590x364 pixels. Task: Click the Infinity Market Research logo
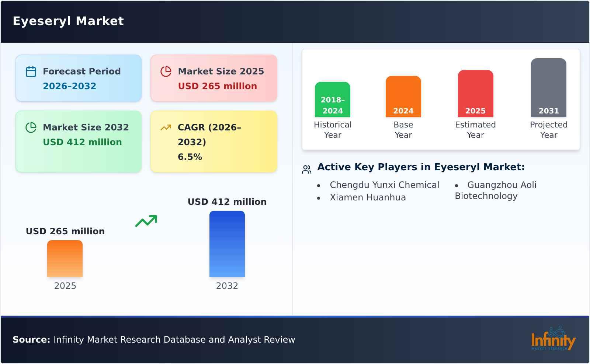[x=553, y=340]
